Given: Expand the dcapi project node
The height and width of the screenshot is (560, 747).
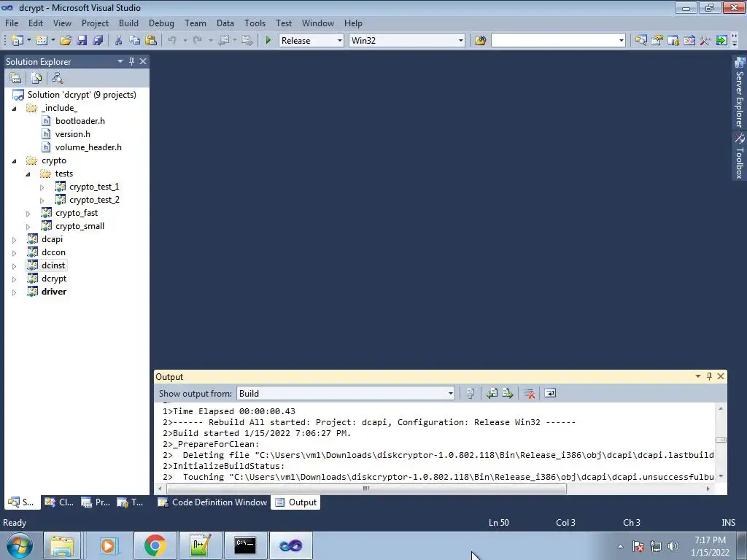Looking at the screenshot, I should (14, 239).
